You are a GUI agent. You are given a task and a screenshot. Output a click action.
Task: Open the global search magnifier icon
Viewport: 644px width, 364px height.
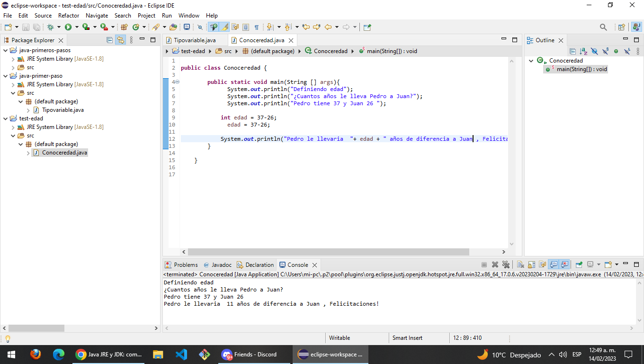tap(603, 27)
